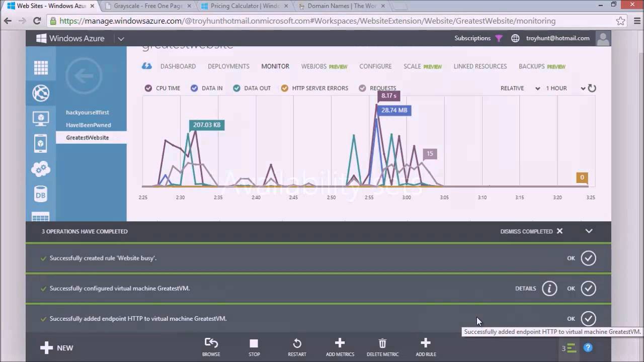644x362 pixels.
Task: Switch to Grayscale browser tab
Action: click(148, 6)
